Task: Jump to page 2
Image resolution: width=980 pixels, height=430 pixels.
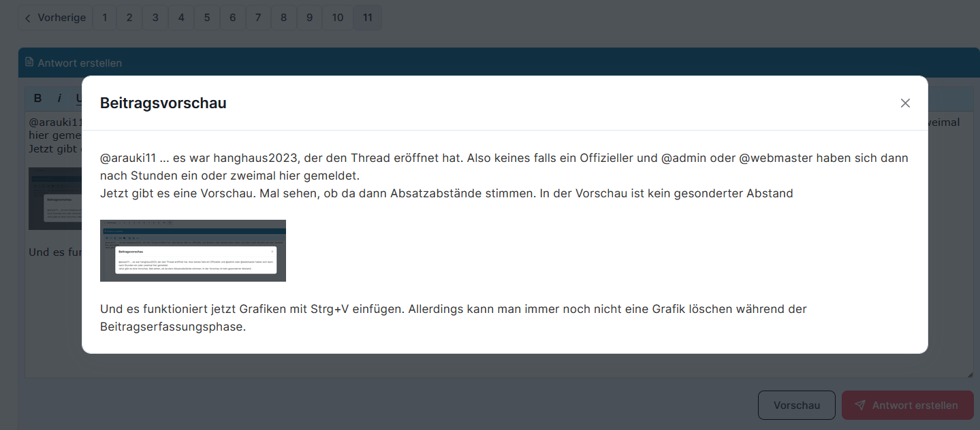Action: 129,18
